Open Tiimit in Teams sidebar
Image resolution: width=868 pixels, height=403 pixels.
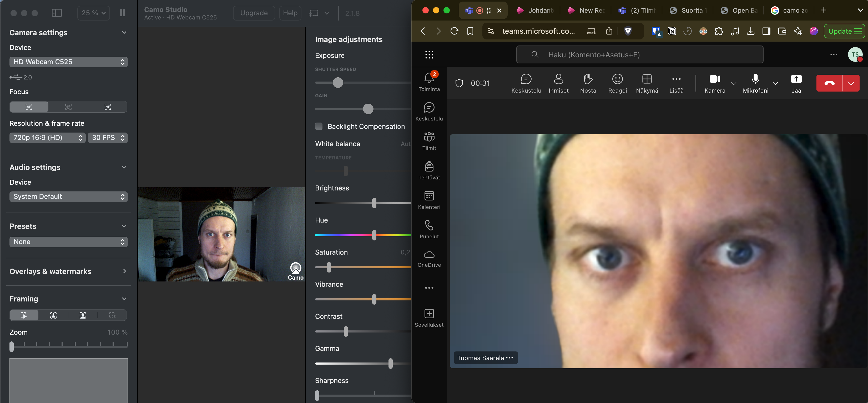pyautogui.click(x=429, y=141)
